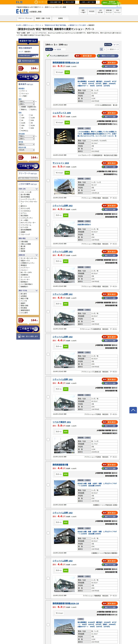Screen dimensions: 138x644
Task: Check the 一戸建て building type checkbox
Action: 20,96
